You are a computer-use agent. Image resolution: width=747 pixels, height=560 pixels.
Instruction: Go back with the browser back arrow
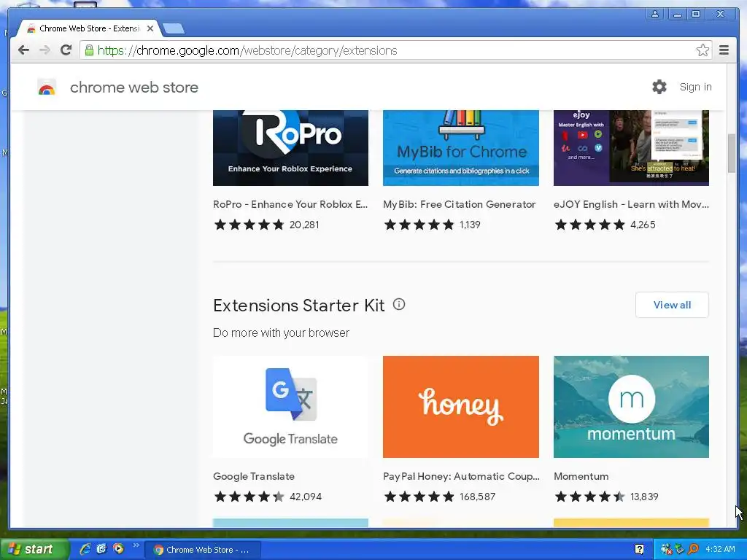[23, 50]
